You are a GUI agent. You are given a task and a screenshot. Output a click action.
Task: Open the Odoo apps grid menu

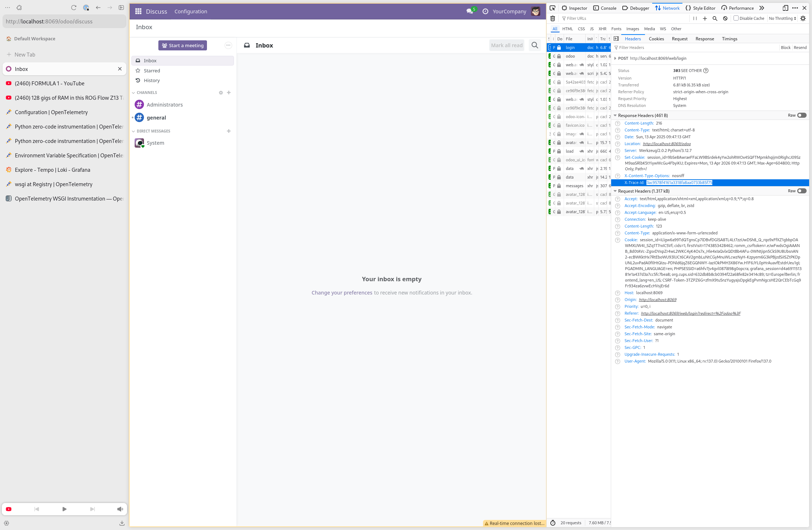pos(138,12)
